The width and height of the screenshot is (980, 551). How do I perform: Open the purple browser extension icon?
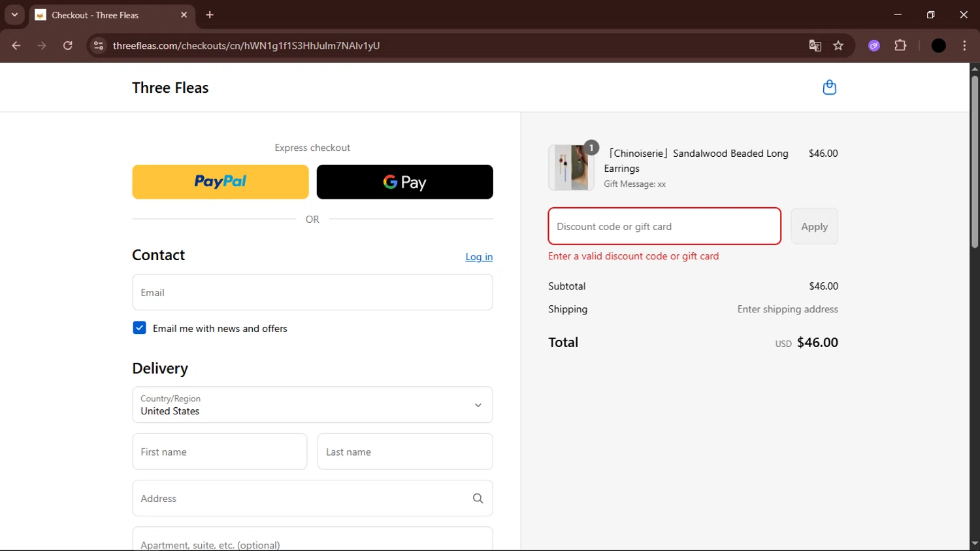point(874,46)
